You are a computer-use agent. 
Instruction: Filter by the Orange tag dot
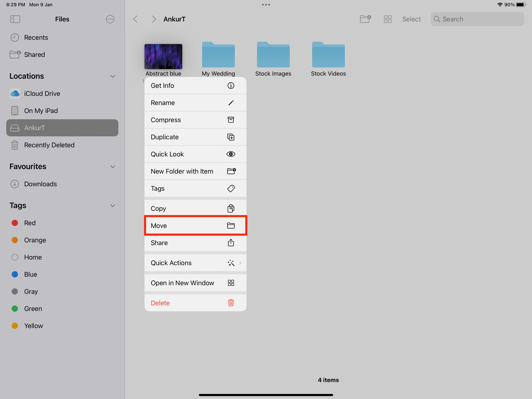[x=15, y=240]
